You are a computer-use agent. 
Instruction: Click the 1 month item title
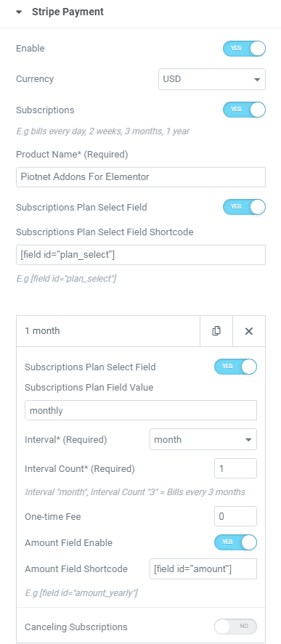(x=42, y=331)
